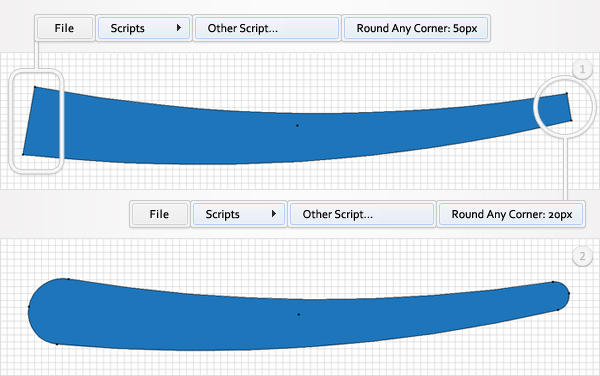Open the Scripts submenu in the upper menu path
Viewport: 600px width, 376px height.
tap(144, 28)
